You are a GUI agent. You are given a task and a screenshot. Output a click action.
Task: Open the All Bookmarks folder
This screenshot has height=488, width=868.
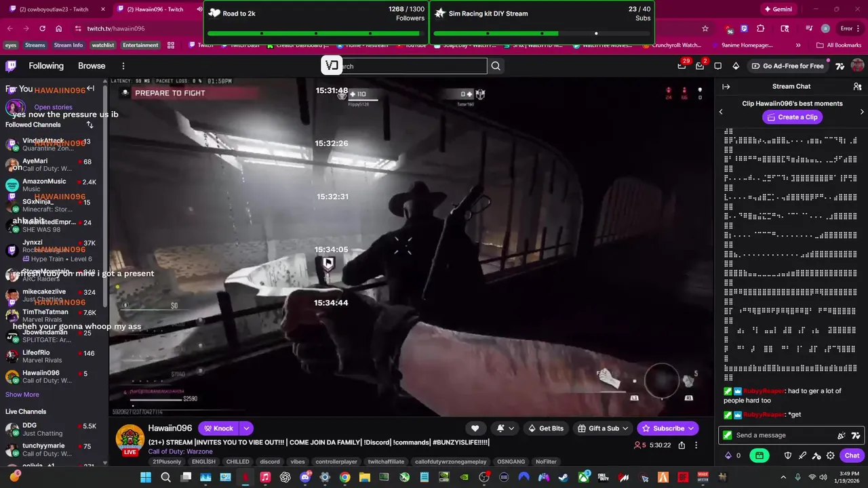[x=839, y=45]
